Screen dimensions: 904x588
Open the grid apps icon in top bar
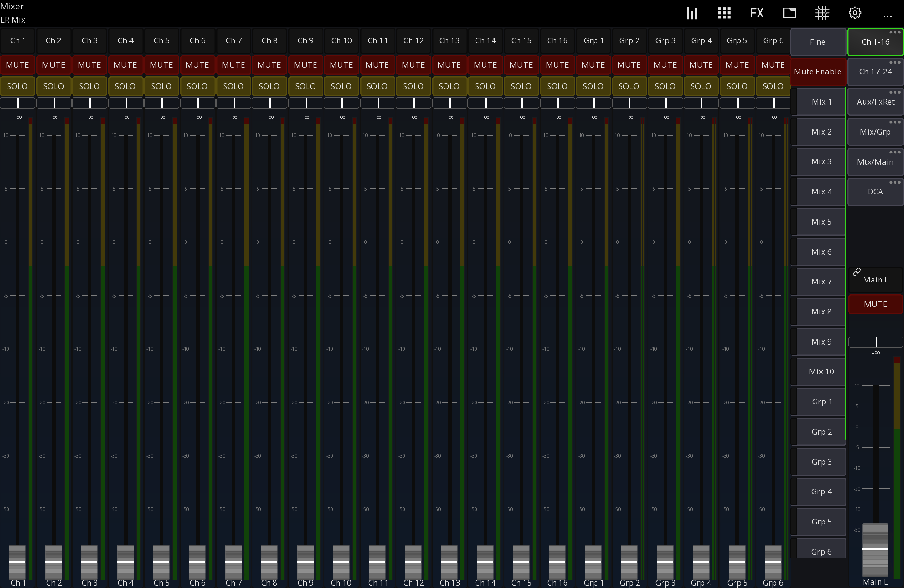(x=724, y=13)
